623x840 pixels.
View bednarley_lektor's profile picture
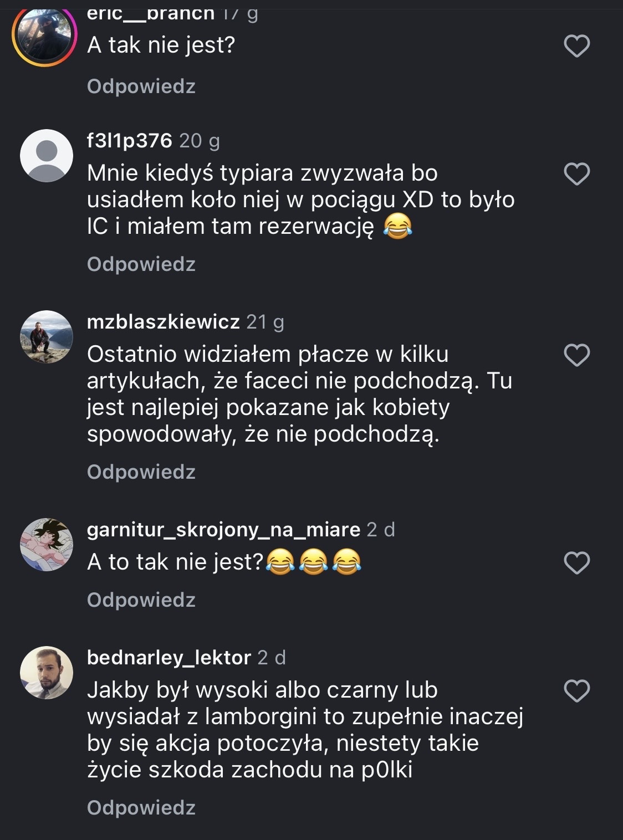[47, 673]
